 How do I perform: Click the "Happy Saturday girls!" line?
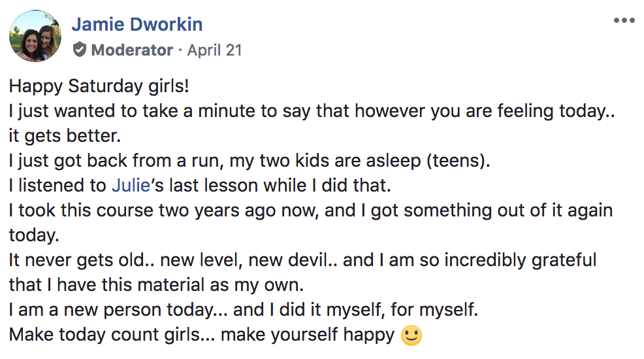[99, 86]
